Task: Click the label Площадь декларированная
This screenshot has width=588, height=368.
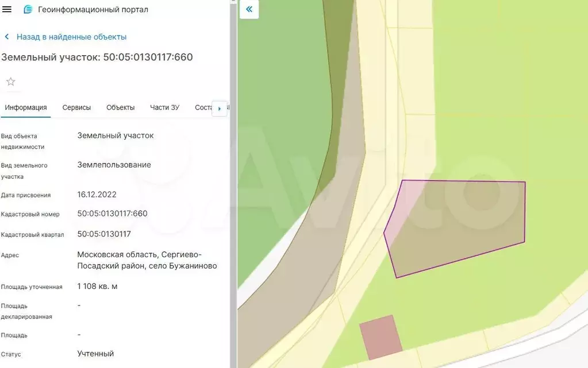Action: (x=26, y=311)
